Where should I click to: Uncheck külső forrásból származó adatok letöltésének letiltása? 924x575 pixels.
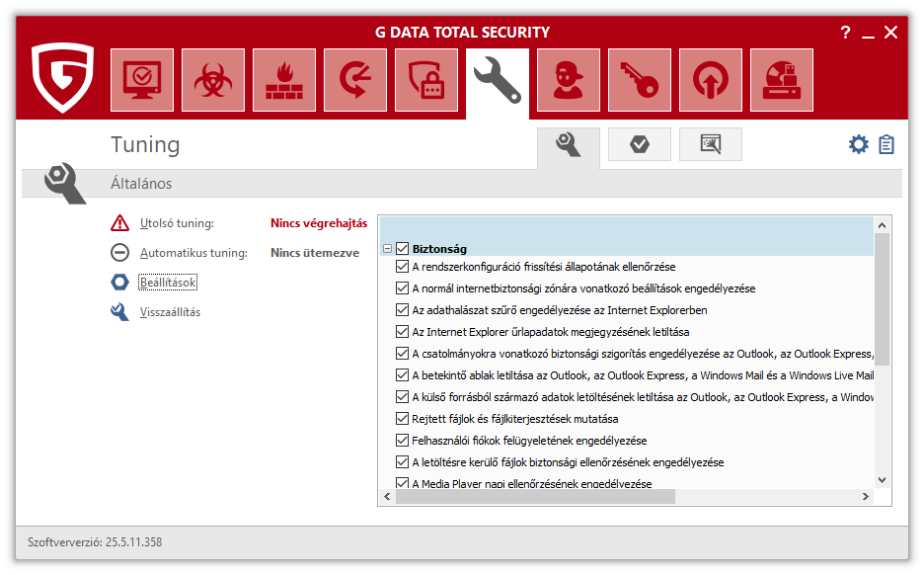[402, 397]
